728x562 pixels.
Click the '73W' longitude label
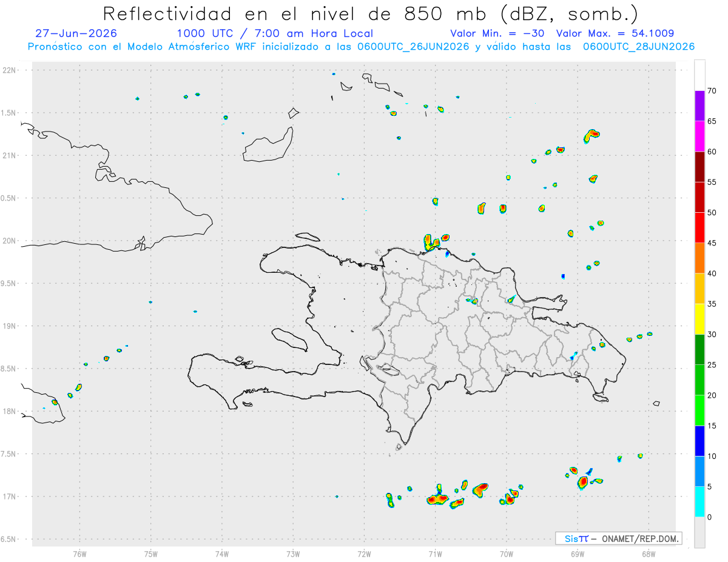point(293,554)
